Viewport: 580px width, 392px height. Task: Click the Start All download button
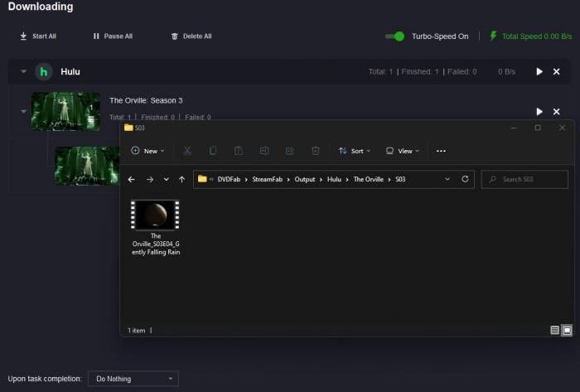click(38, 36)
